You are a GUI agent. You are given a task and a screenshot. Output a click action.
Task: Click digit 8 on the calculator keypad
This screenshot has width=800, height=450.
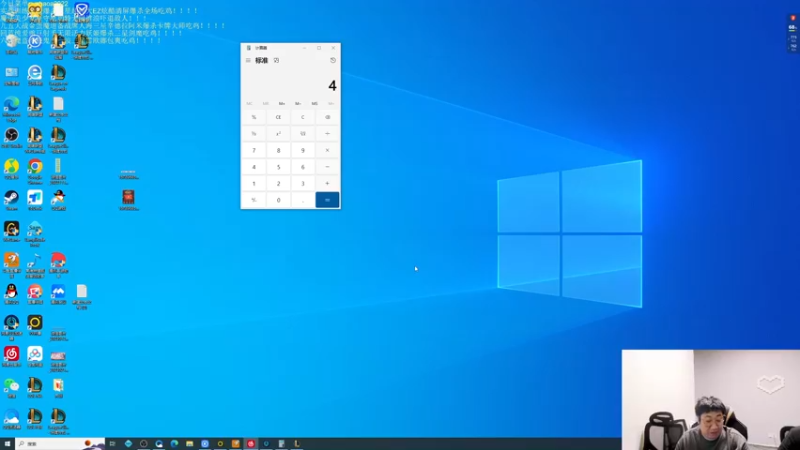pos(279,151)
